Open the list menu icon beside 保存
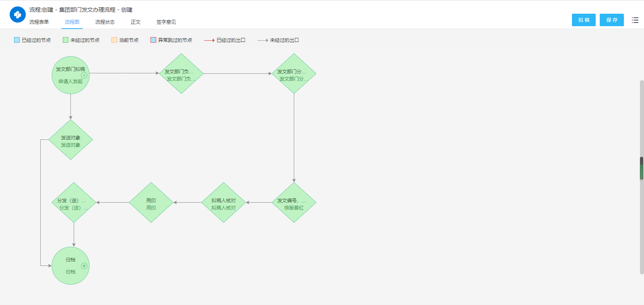The image size is (644, 305). point(635,20)
